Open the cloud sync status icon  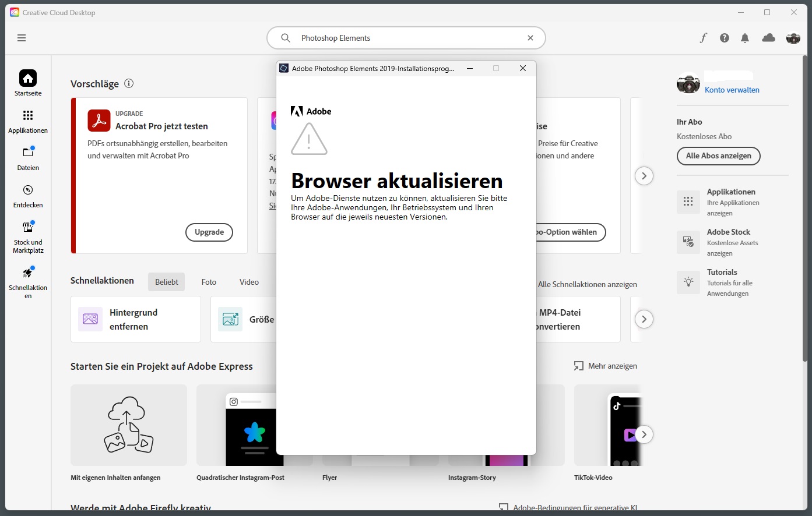point(769,38)
